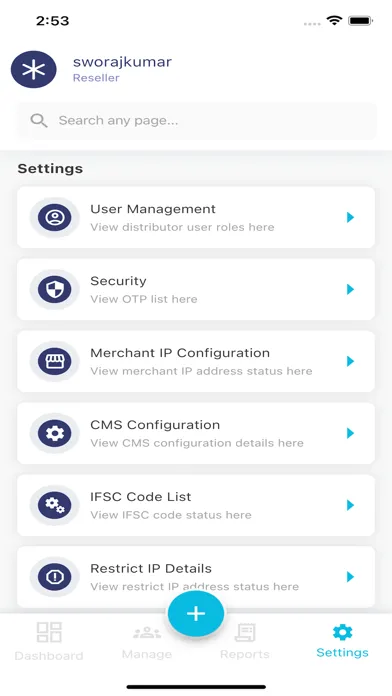Tap the CMS Configuration gear icon
Viewport: 392px width, 696px height.
(x=55, y=433)
